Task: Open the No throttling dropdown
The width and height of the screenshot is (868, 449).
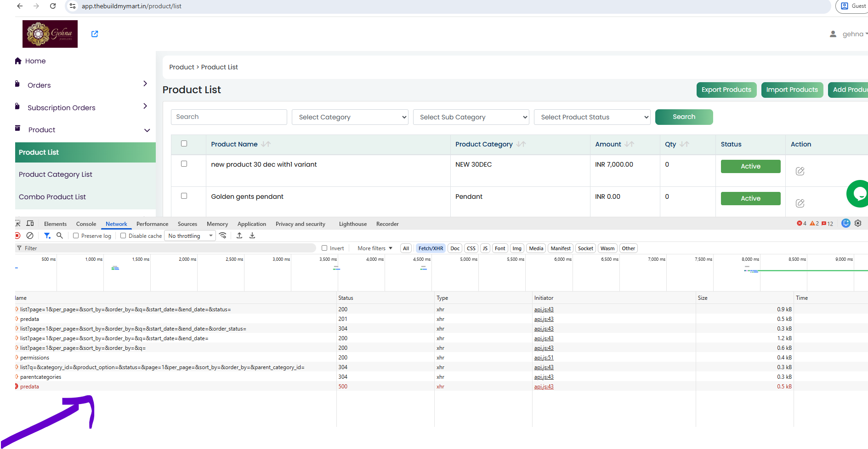Action: coord(190,236)
